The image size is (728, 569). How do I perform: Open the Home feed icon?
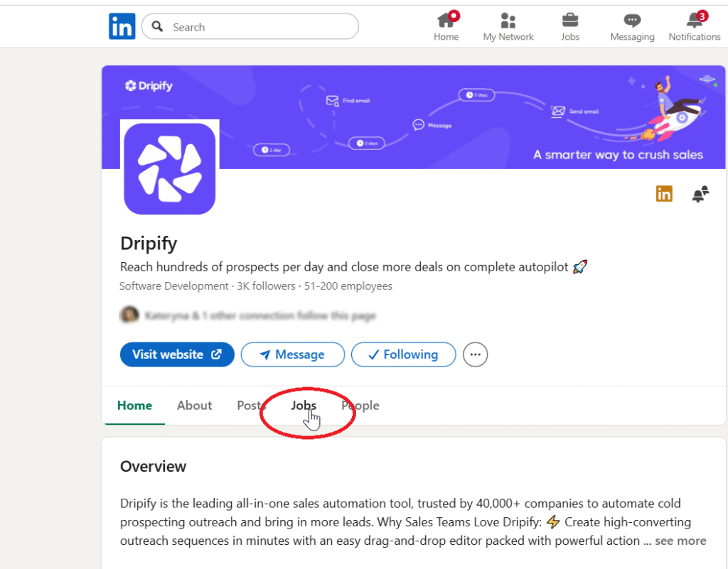tap(446, 22)
